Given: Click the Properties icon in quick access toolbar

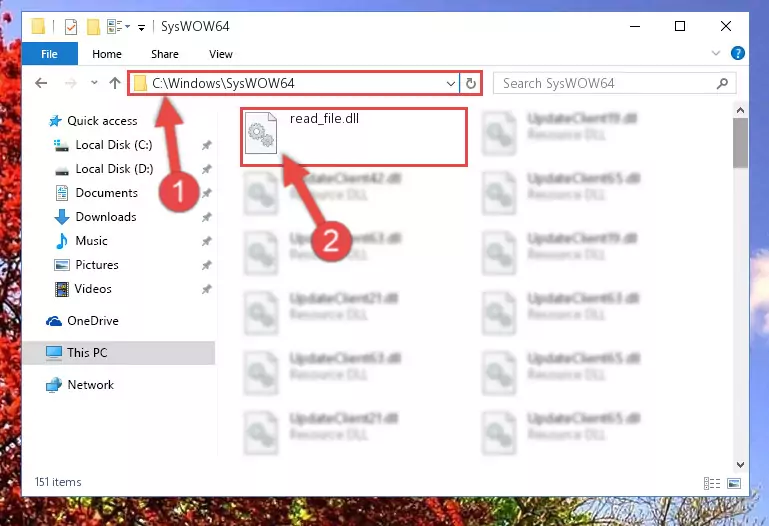Looking at the screenshot, I should (71, 26).
